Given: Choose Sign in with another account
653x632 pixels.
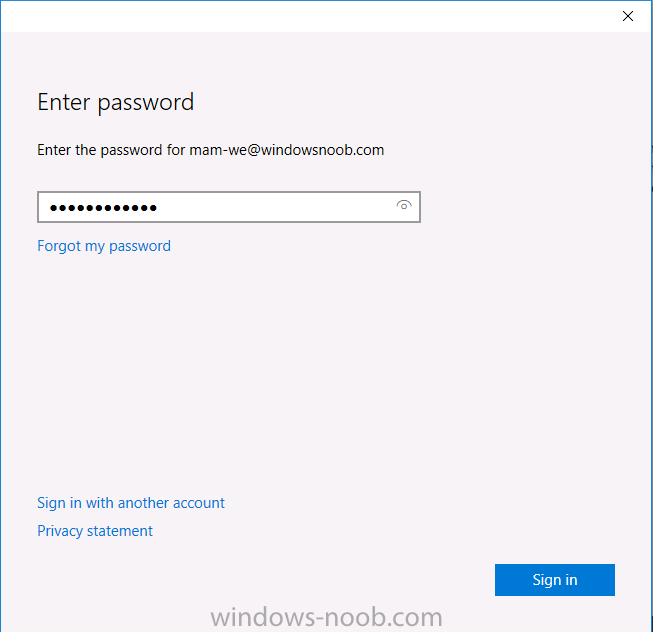Looking at the screenshot, I should pyautogui.click(x=131, y=503).
